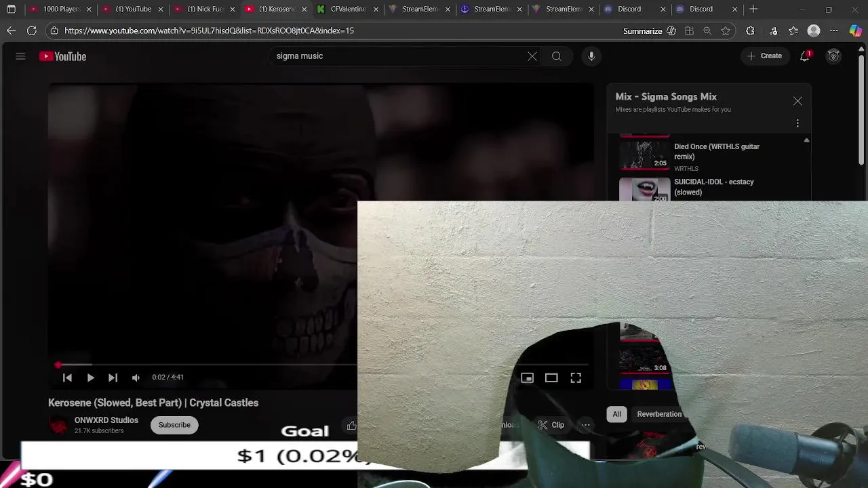This screenshot has height=488, width=868.
Task: Enable miniplayer mode
Action: (527, 378)
